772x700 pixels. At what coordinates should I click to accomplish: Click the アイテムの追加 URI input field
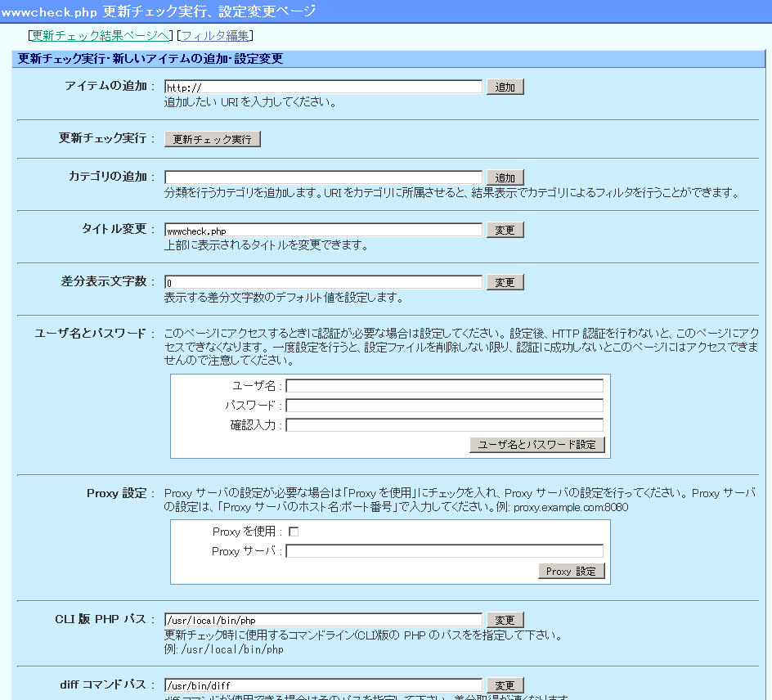tap(324, 87)
